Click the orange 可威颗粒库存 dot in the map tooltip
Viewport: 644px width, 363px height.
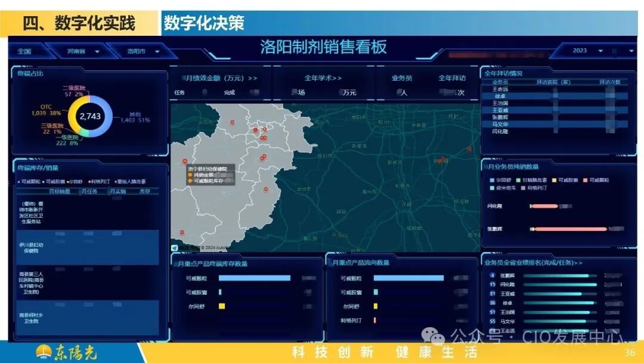(190, 181)
